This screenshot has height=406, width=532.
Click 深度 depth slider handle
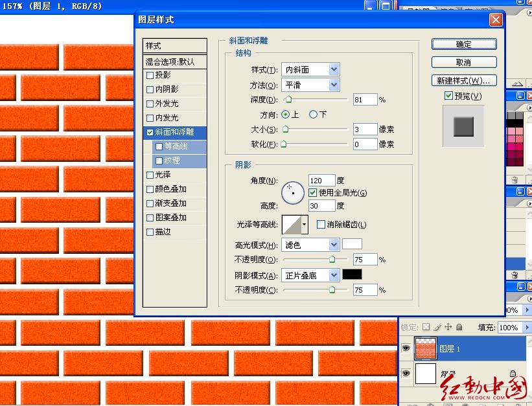coord(288,99)
